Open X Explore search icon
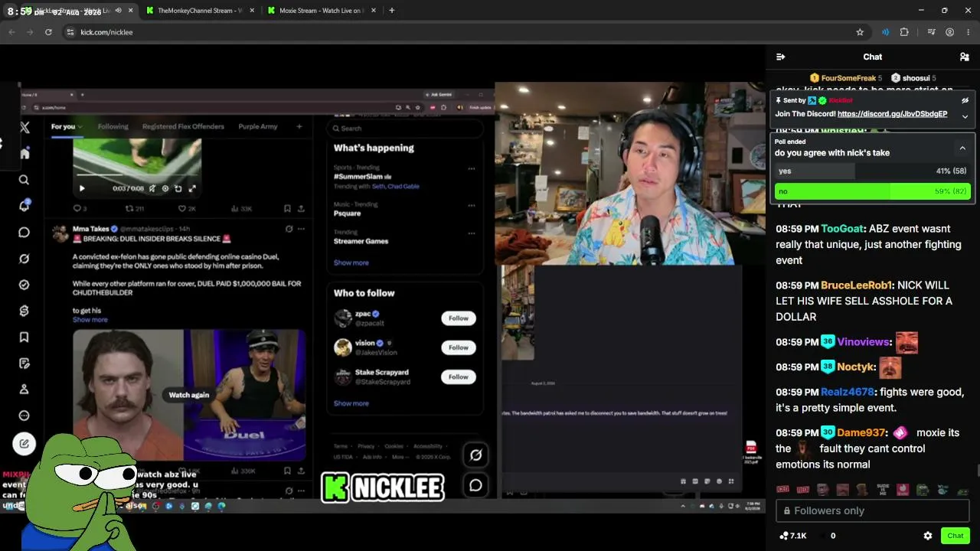The width and height of the screenshot is (980, 551). click(x=24, y=180)
